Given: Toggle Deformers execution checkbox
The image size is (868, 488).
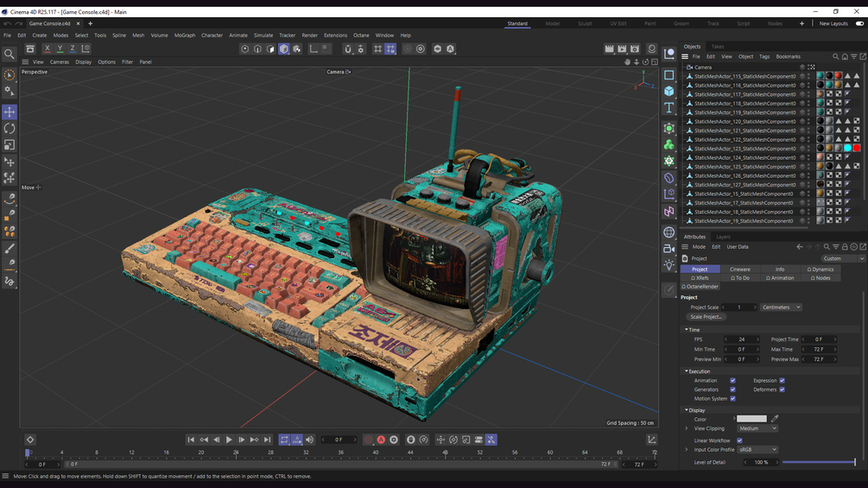Looking at the screenshot, I should pos(782,390).
